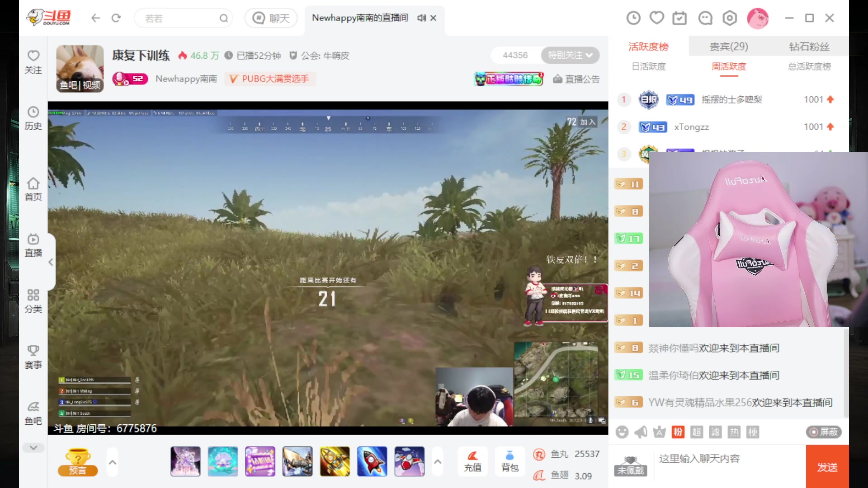Refresh the page with reload icon
The width and height of the screenshot is (868, 488).
click(116, 18)
